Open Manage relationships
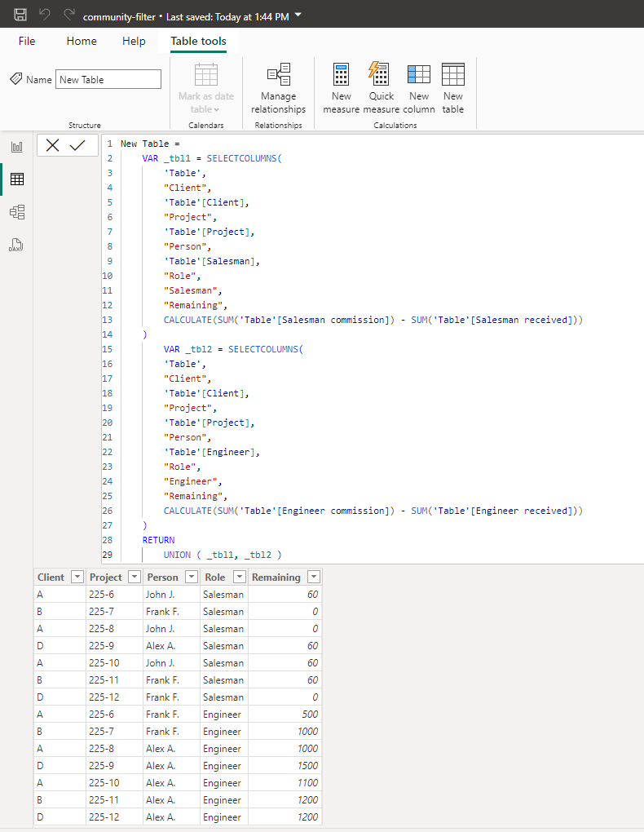644x832 pixels. [279, 88]
